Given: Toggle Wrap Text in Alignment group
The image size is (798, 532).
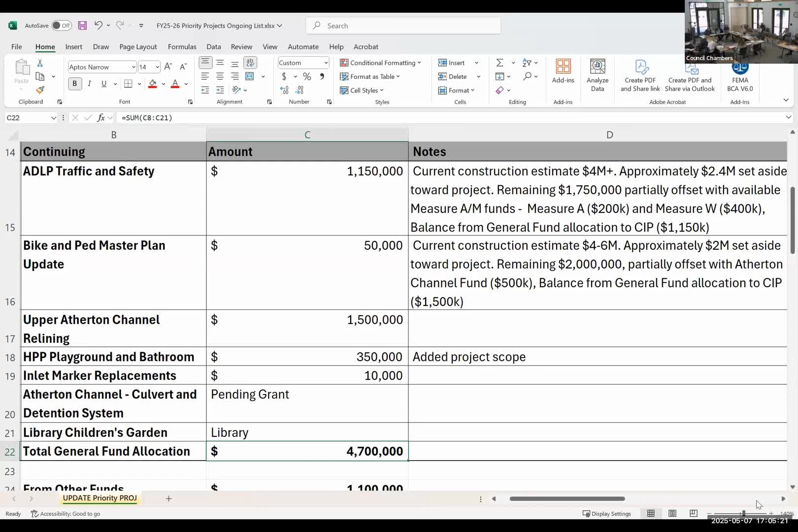Looking at the screenshot, I should (x=250, y=63).
